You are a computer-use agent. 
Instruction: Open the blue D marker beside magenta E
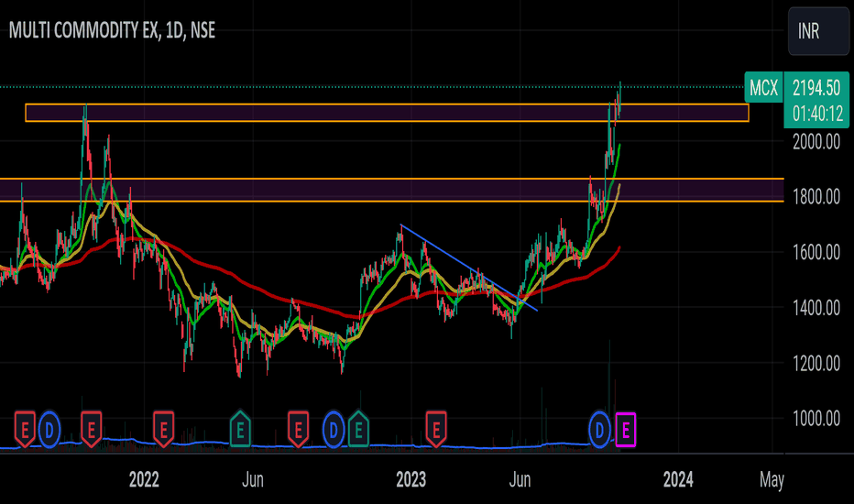[x=599, y=431]
